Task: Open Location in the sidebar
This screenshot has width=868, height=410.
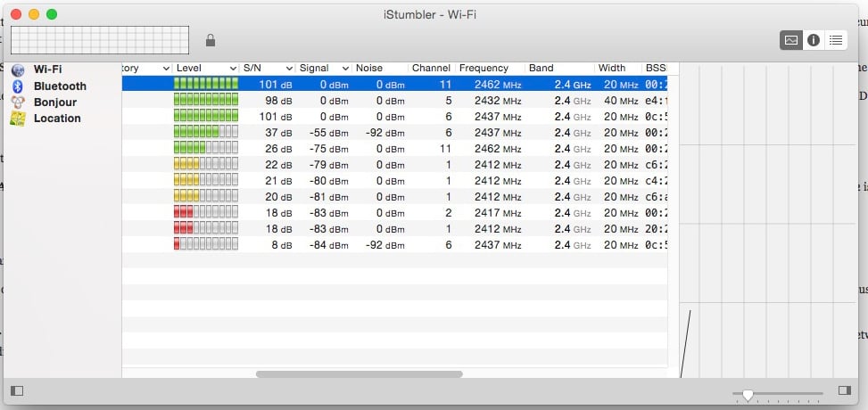Action: click(x=56, y=119)
